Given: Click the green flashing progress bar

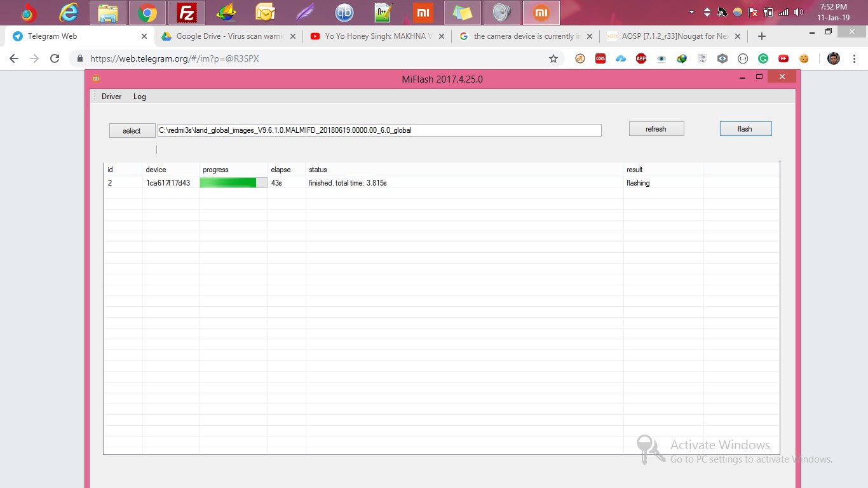Looking at the screenshot, I should pyautogui.click(x=233, y=183).
